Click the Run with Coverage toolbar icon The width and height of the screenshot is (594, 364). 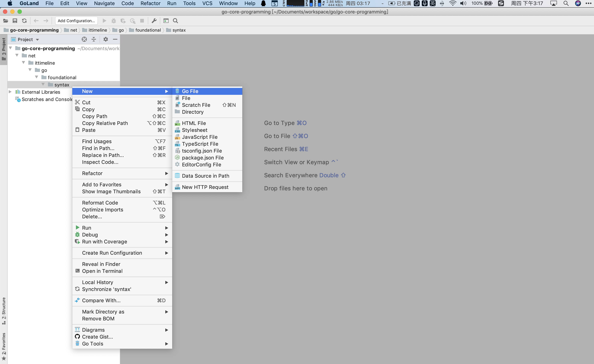click(x=123, y=21)
